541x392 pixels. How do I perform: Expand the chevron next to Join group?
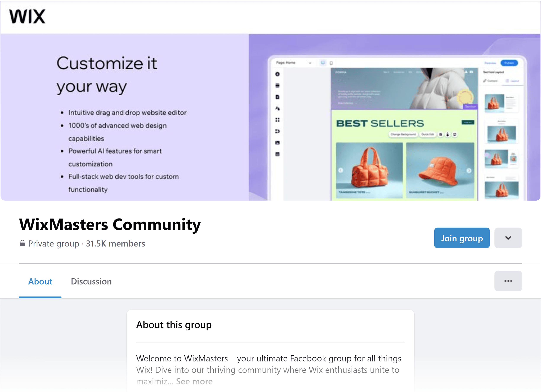point(508,238)
